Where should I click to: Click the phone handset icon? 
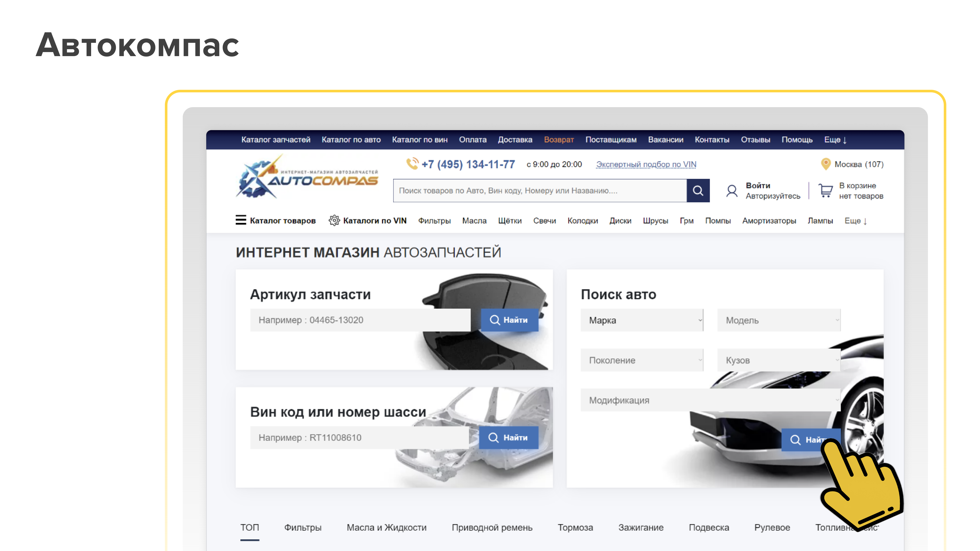click(x=412, y=164)
